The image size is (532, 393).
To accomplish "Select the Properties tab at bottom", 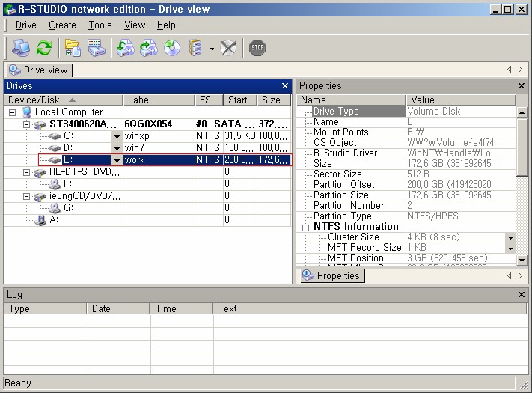I will [x=331, y=275].
